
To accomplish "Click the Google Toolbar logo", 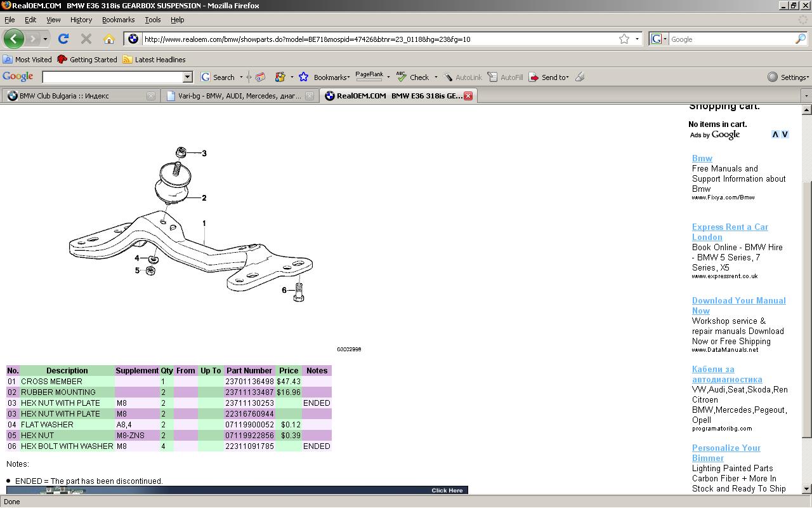I will tap(18, 77).
